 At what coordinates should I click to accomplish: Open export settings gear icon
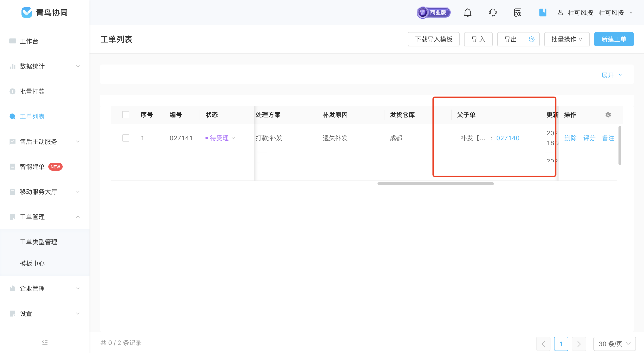pyautogui.click(x=531, y=39)
